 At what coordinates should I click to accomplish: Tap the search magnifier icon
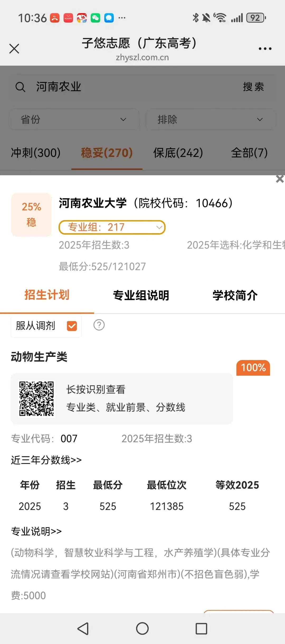coord(20,87)
